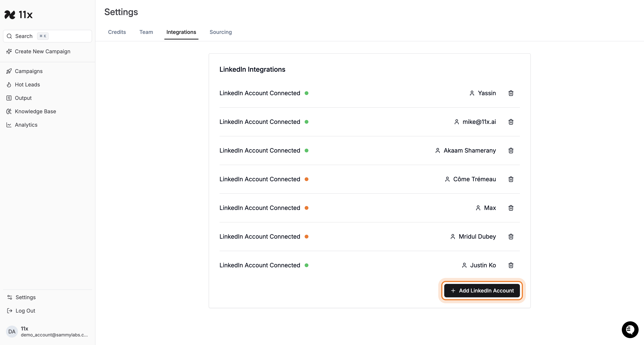Click the person icon next to Justin Ko
Image resolution: width=644 pixels, height=345 pixels.
(464, 265)
